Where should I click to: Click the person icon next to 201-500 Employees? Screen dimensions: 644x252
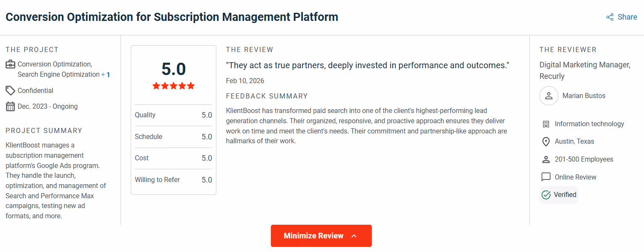tap(546, 159)
